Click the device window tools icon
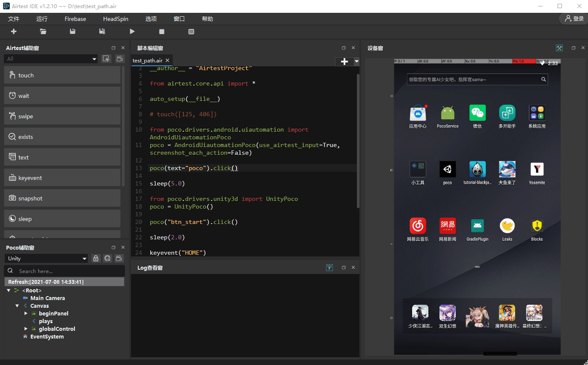Image resolution: width=588 pixels, height=365 pixels. click(559, 48)
